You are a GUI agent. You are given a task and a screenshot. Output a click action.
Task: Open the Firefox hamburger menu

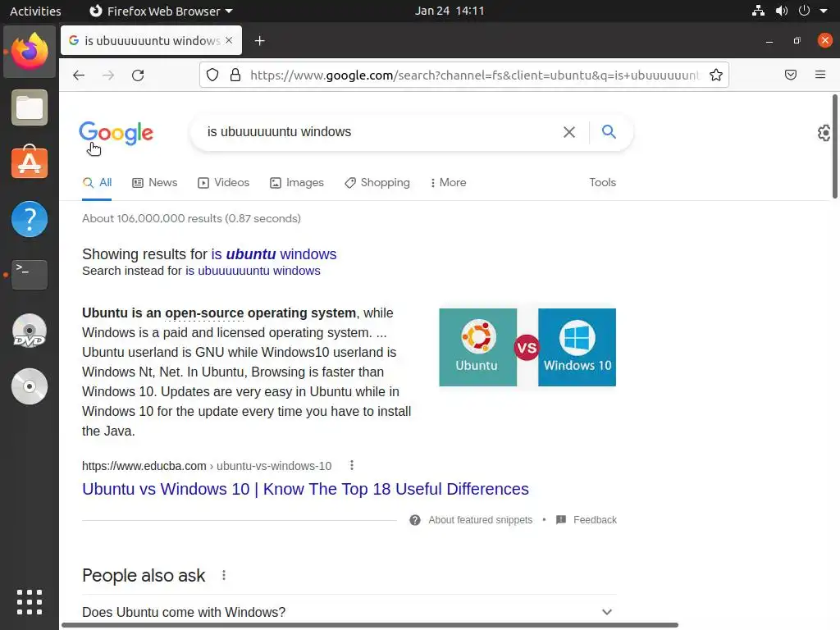(820, 75)
